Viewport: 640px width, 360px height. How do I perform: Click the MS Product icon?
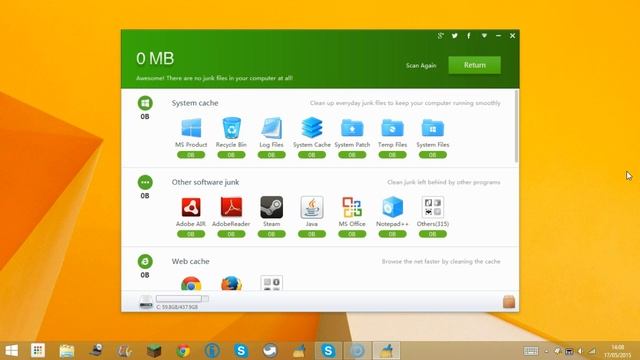pyautogui.click(x=191, y=128)
